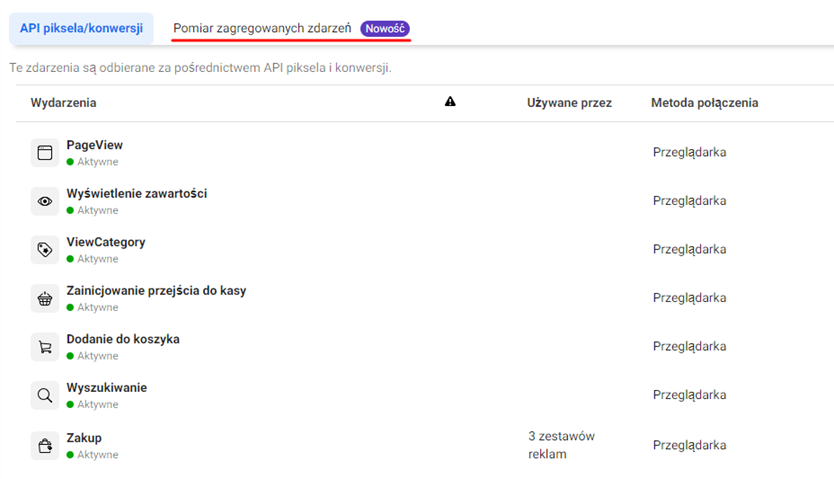This screenshot has height=479, width=834.
Task: Open the PageView event name
Action: pos(94,145)
